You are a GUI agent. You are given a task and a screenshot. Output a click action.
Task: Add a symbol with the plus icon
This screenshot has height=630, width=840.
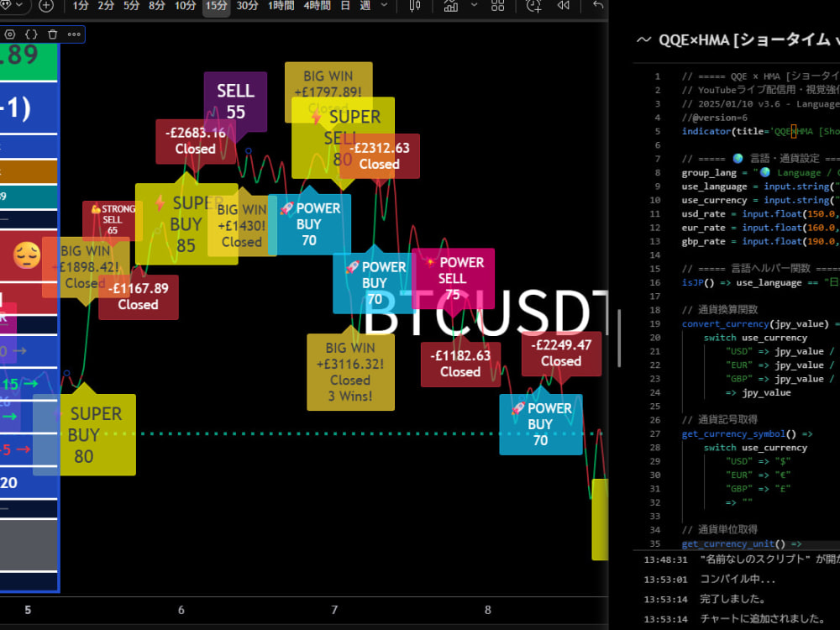click(x=46, y=6)
